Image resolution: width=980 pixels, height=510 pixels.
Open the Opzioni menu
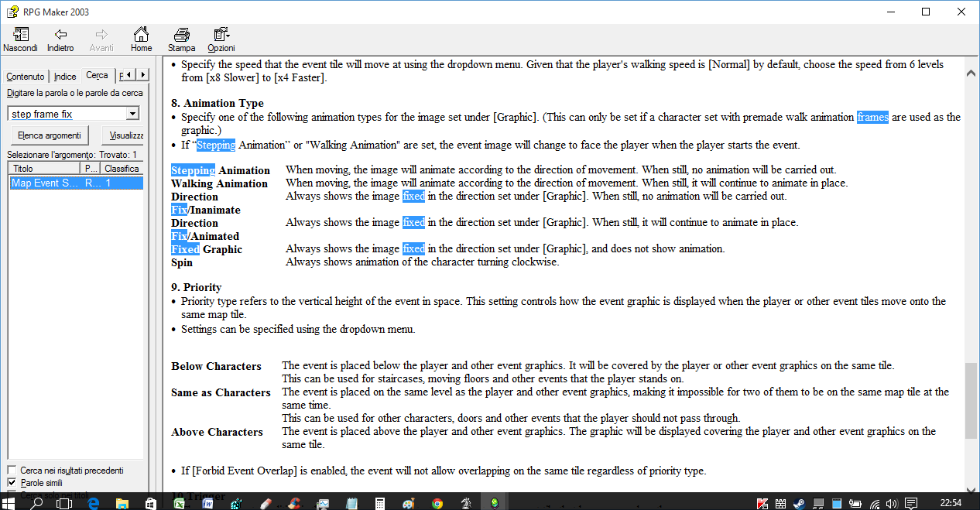pyautogui.click(x=221, y=39)
